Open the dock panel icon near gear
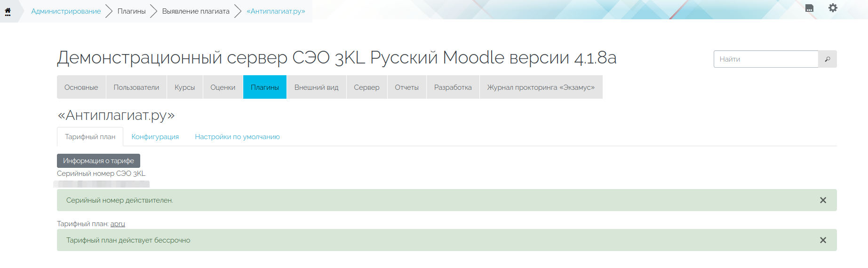Viewport: 868px width, 268px height. (809, 8)
